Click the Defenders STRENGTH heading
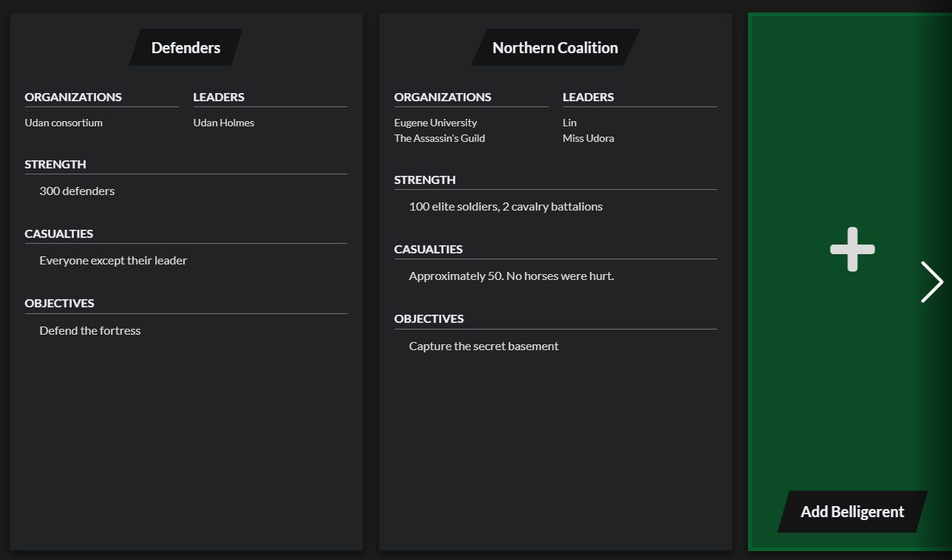 pyautogui.click(x=55, y=164)
